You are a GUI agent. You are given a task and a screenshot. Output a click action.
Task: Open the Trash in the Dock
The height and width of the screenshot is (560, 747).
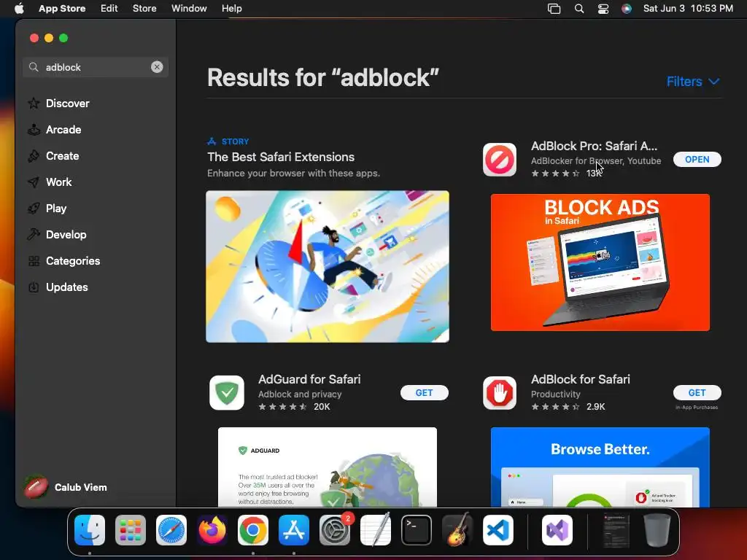(x=657, y=530)
